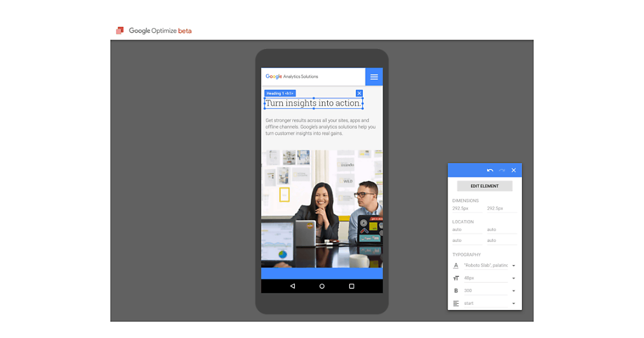Click the paragraph text about stronger results

tap(320, 127)
